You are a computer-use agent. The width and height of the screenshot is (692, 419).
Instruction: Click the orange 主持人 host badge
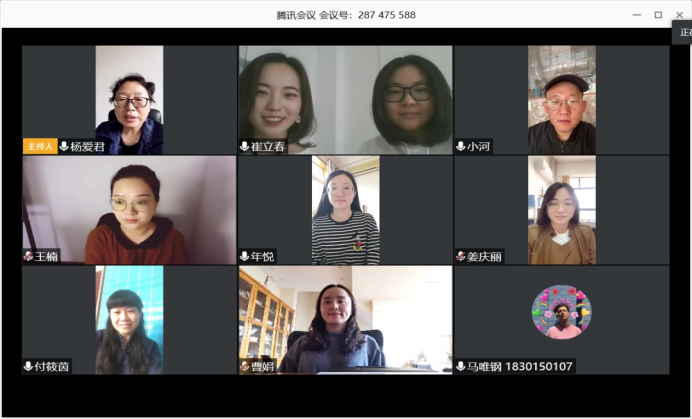(x=40, y=146)
